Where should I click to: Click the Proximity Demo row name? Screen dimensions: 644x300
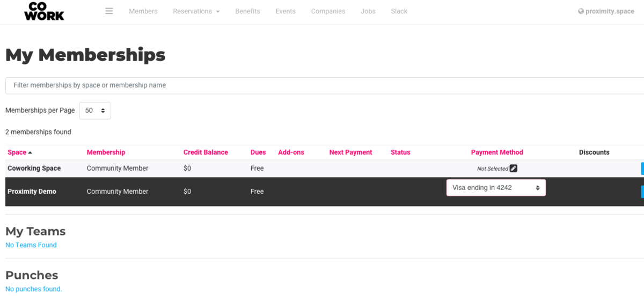coord(32,192)
